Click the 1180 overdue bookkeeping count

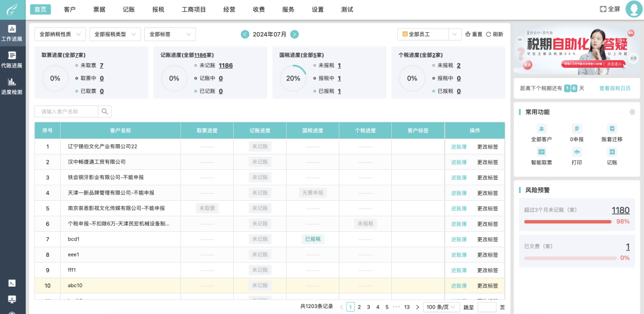coord(621,210)
